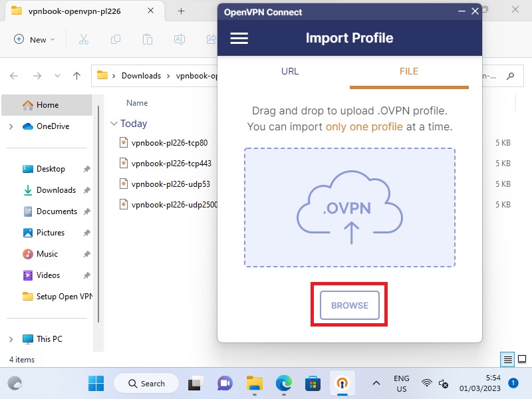The height and width of the screenshot is (399, 532).
Task: Expand the OneDrive tree node
Action: [11, 126]
